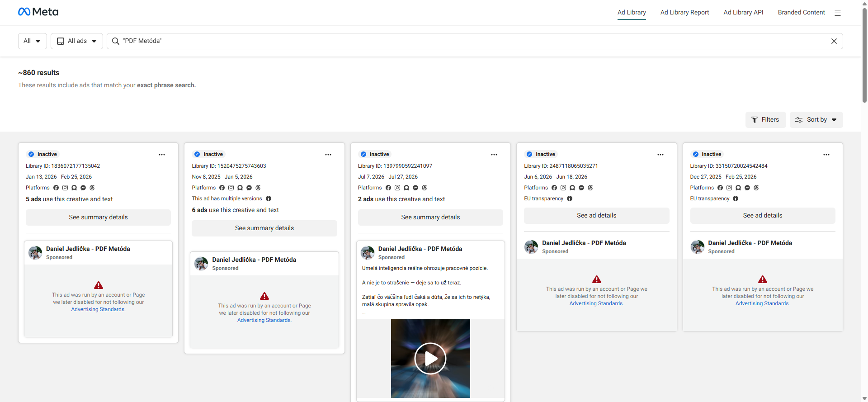The width and height of the screenshot is (868, 402).
Task: Play the video in ad 1397990592241097
Action: coord(430,358)
